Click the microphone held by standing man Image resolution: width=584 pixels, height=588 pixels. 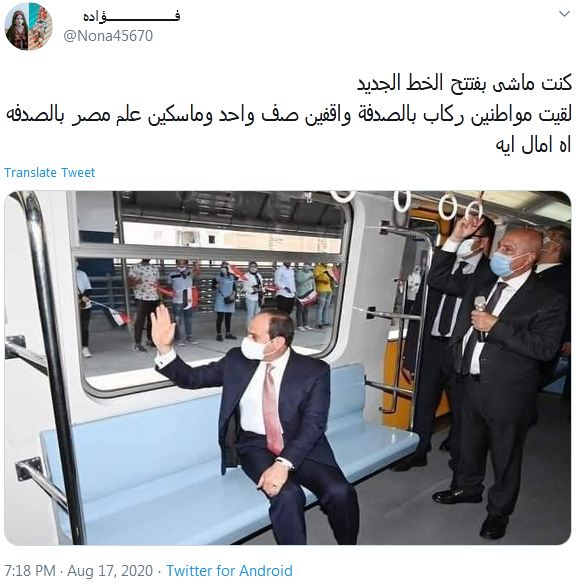[x=480, y=311]
